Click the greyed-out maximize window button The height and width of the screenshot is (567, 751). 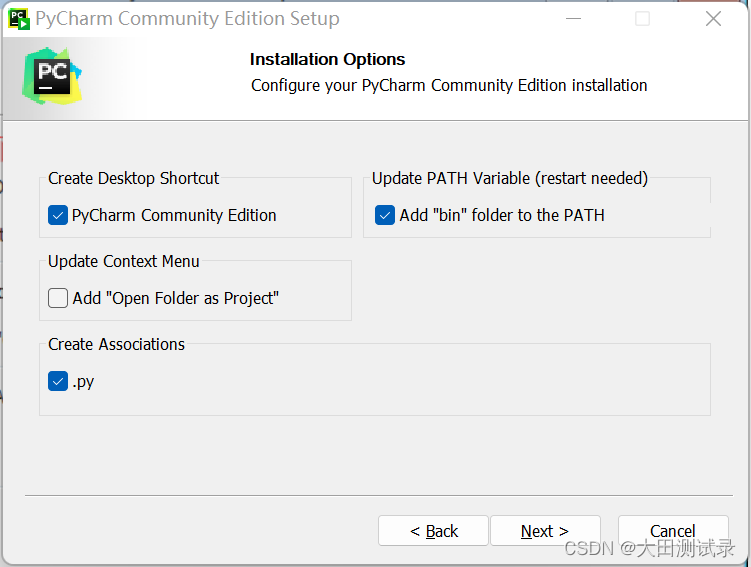coord(642,19)
